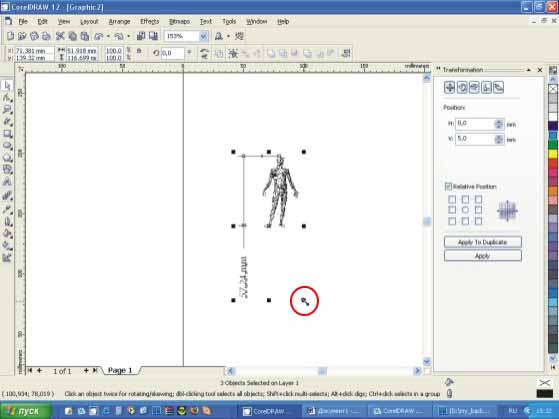Click the Position icon in Transformation docker
This screenshot has width=559, height=419.
[x=449, y=87]
